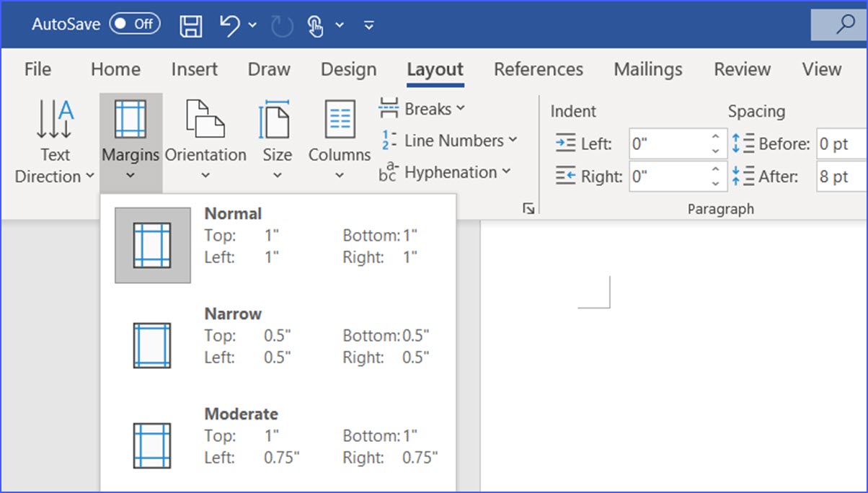Click the Breaks icon

tap(389, 107)
